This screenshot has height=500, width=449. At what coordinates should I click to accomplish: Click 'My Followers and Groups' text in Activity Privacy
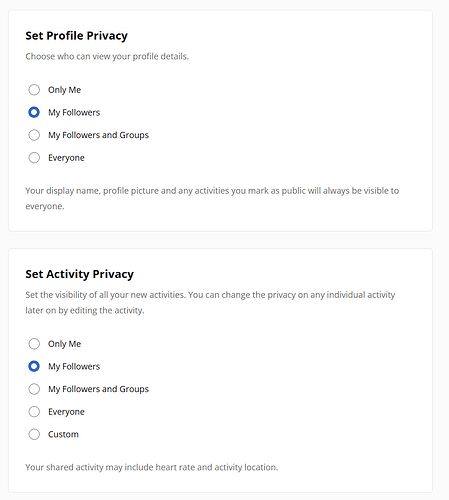pyautogui.click(x=98, y=389)
